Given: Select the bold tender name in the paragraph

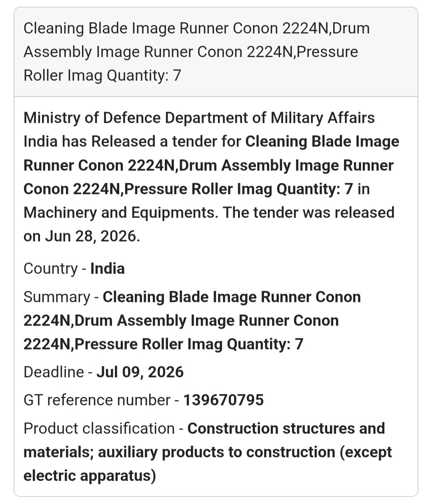Looking at the screenshot, I should [x=211, y=165].
